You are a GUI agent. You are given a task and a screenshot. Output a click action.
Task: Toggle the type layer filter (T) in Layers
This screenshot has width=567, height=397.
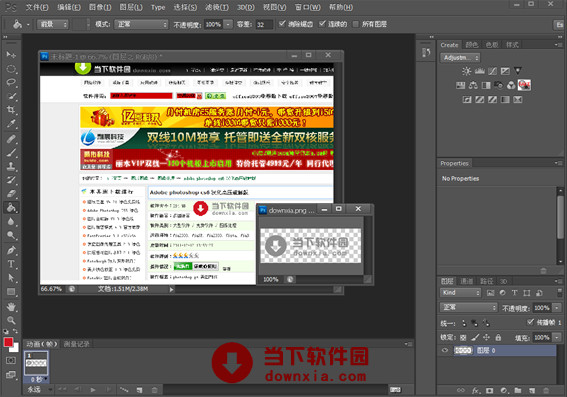(x=515, y=293)
